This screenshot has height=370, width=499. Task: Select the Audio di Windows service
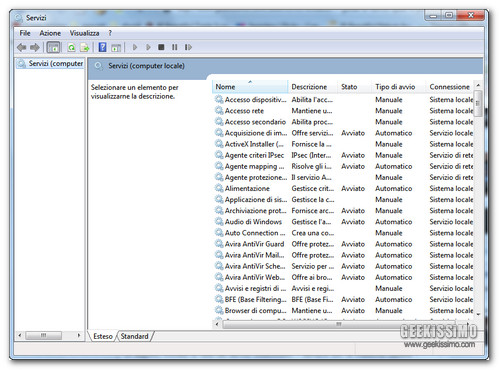[x=344, y=221]
